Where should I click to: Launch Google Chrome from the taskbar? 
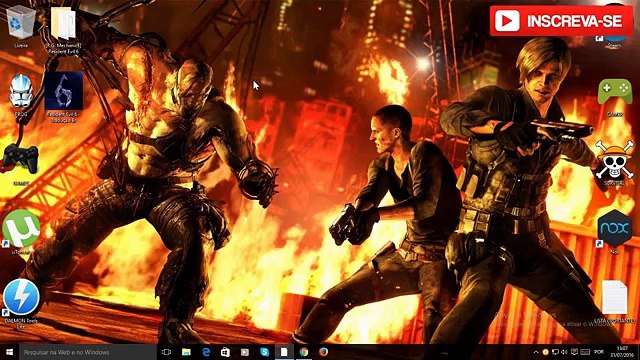(304, 352)
